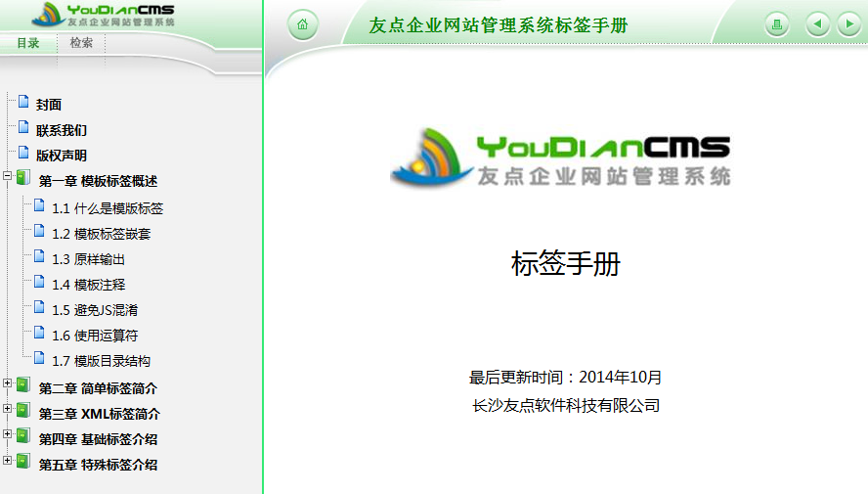Click the print icon button
Image resolution: width=868 pixels, height=494 pixels.
click(x=777, y=25)
